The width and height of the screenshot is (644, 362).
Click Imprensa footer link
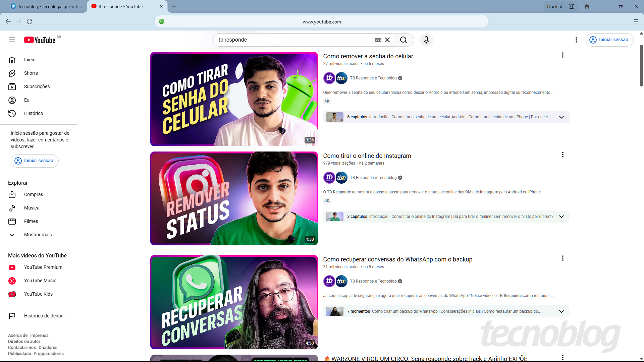click(x=39, y=336)
